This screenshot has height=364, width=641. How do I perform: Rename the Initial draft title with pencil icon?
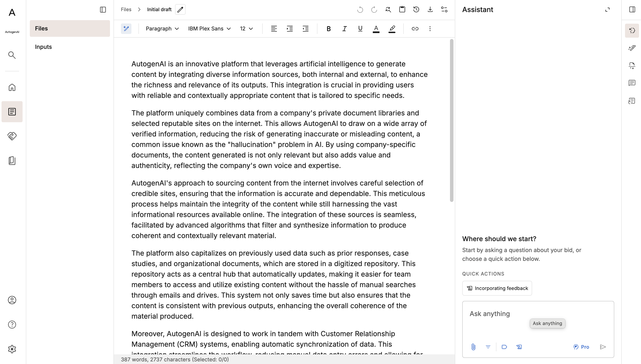point(180,9)
